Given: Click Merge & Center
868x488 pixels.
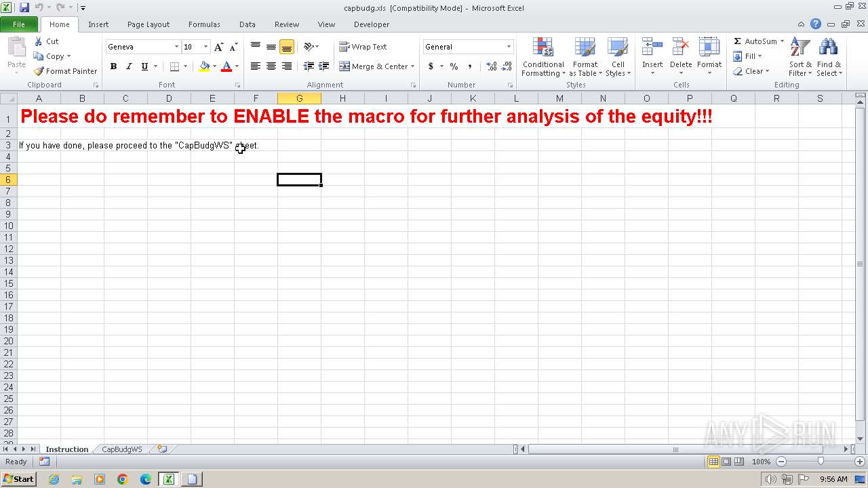Looking at the screenshot, I should pyautogui.click(x=374, y=66).
